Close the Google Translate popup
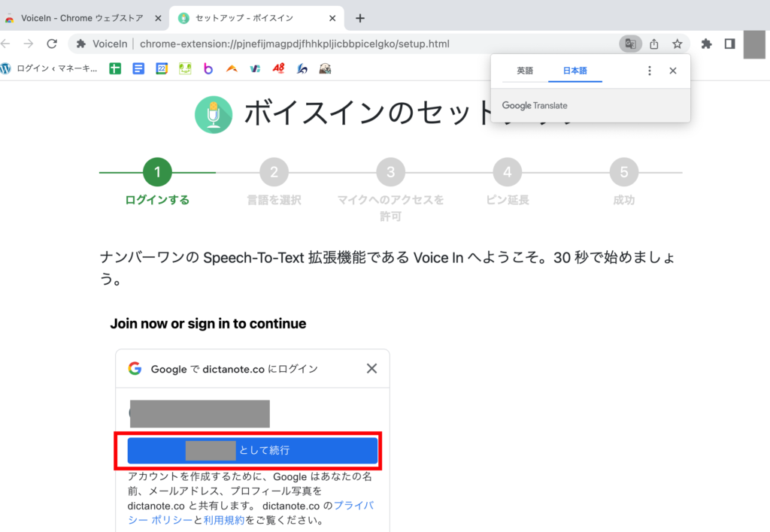This screenshot has width=770, height=532. [x=673, y=71]
